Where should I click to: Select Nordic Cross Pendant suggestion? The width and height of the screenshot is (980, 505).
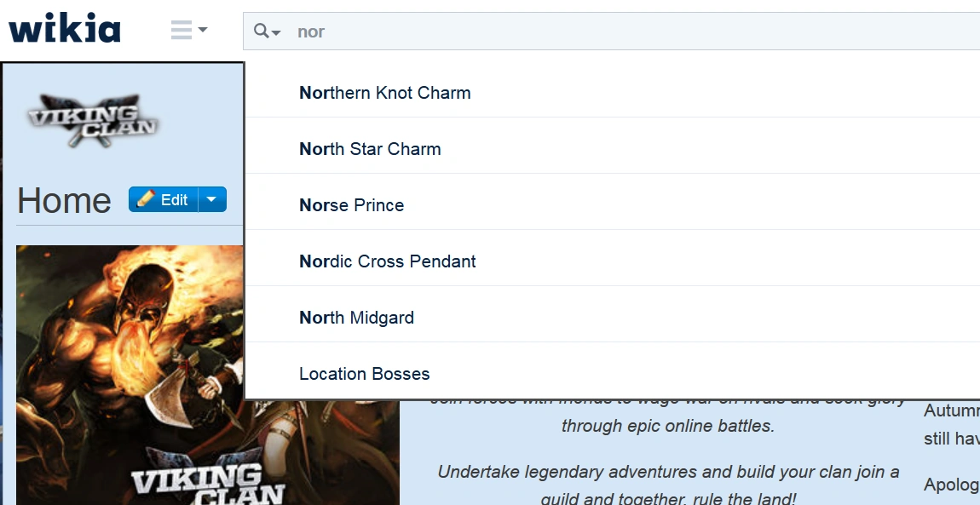click(388, 261)
